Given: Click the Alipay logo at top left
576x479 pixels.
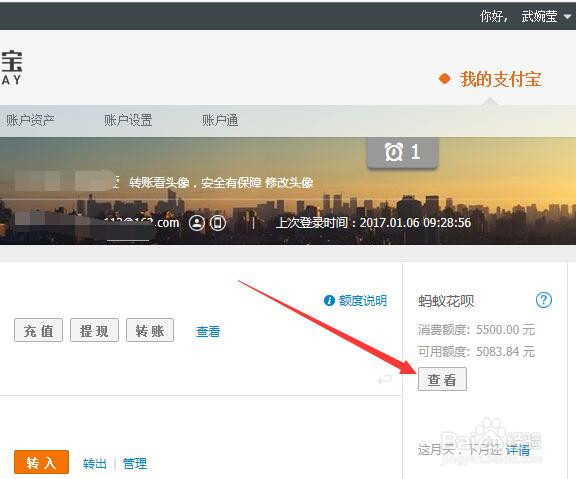Looking at the screenshot, I should tap(12, 68).
